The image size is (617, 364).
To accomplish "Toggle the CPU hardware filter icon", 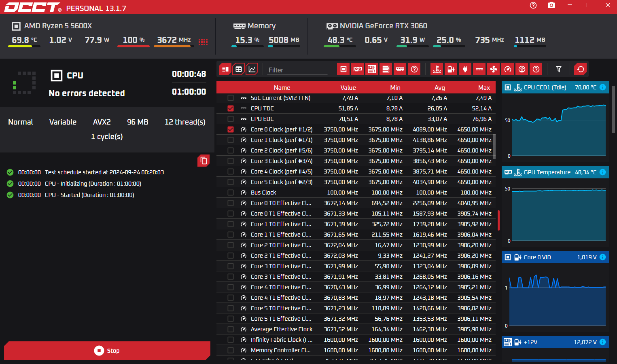I will 343,69.
